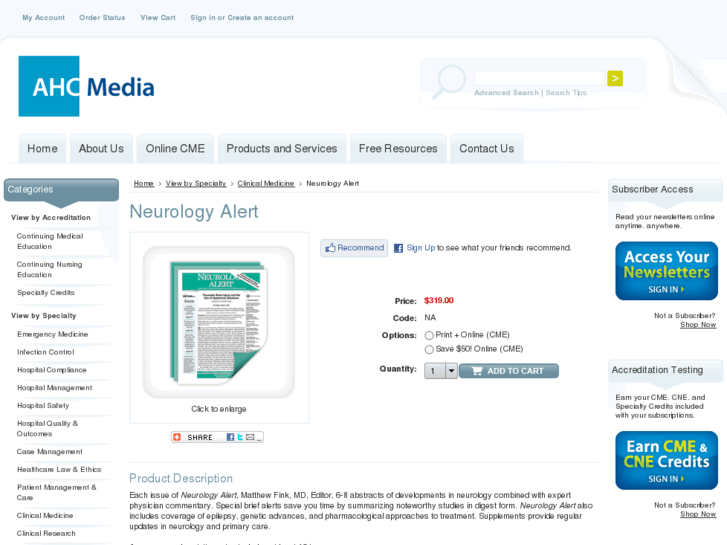Open the Home navigation tab
Viewport: 727px width, 545px height.
pyautogui.click(x=42, y=148)
